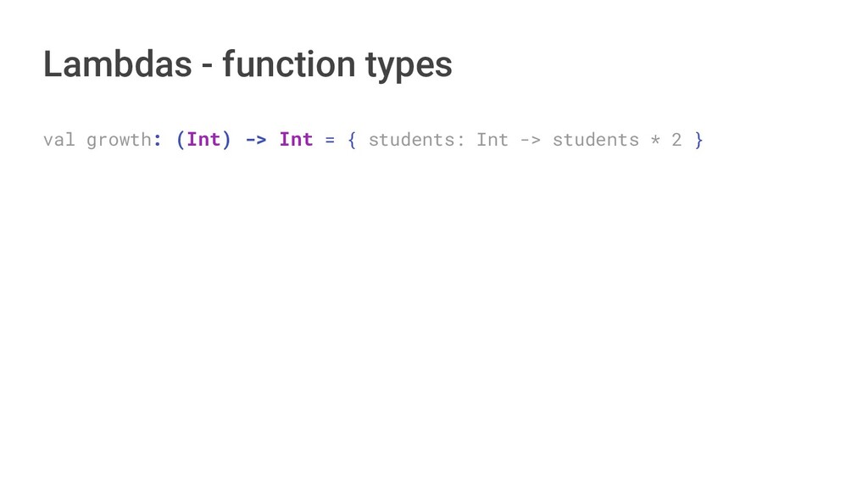Click the asterisk multiplication operator
Screen dimensions: 868x488
point(655,139)
